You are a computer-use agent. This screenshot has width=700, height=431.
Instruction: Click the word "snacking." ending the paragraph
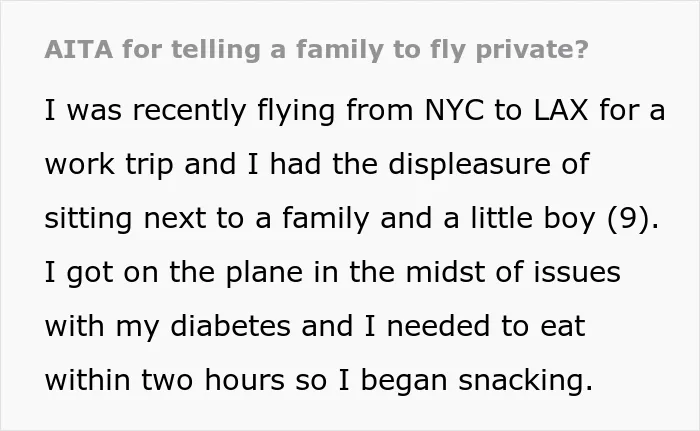[525, 381]
